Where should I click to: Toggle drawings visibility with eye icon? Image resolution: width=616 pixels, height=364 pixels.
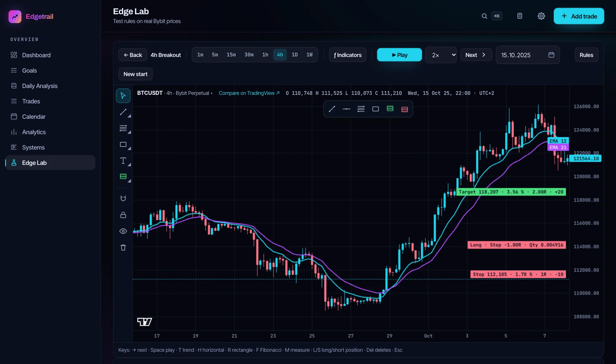tap(123, 231)
